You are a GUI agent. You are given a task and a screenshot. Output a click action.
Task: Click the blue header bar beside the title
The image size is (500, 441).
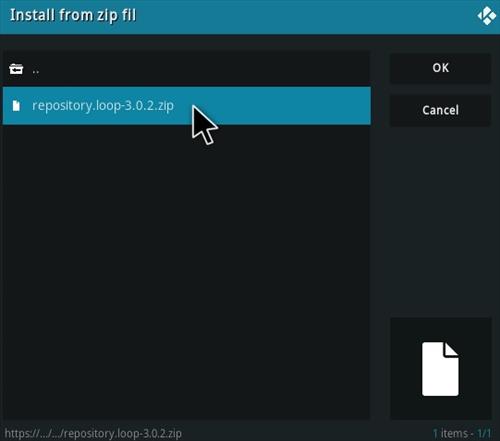[x=300, y=16]
